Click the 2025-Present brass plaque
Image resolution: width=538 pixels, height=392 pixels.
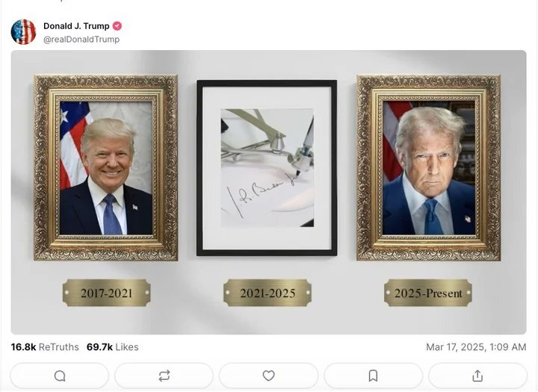(428, 293)
